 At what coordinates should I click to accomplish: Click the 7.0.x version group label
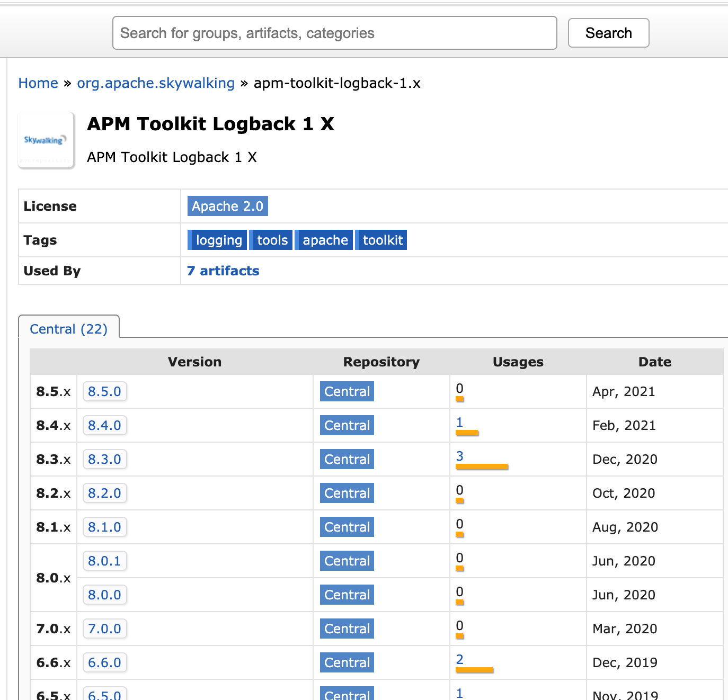54,629
